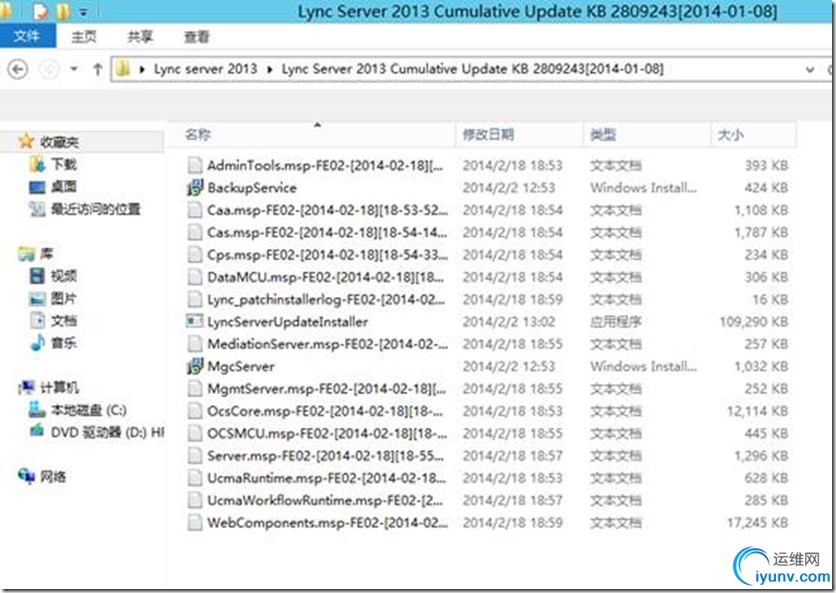Viewport: 836px width, 593px height.
Task: Click the 下载 folder icon in sidebar
Action: pyautogui.click(x=37, y=164)
